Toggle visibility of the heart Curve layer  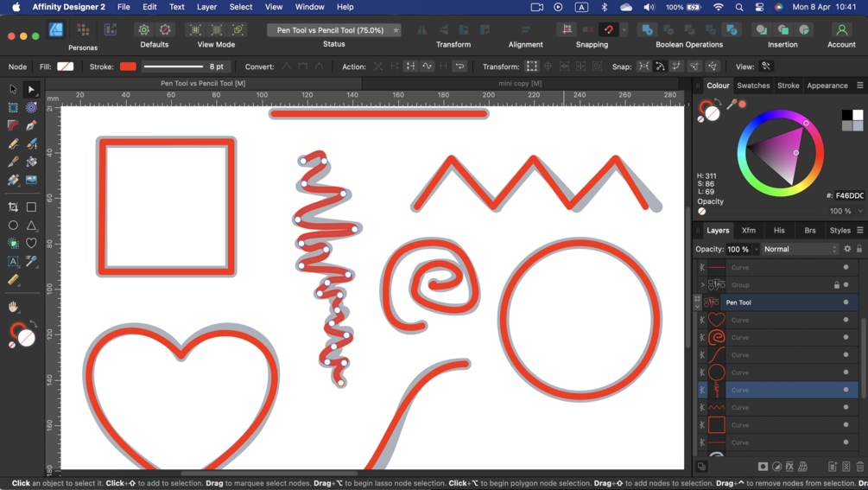point(846,320)
